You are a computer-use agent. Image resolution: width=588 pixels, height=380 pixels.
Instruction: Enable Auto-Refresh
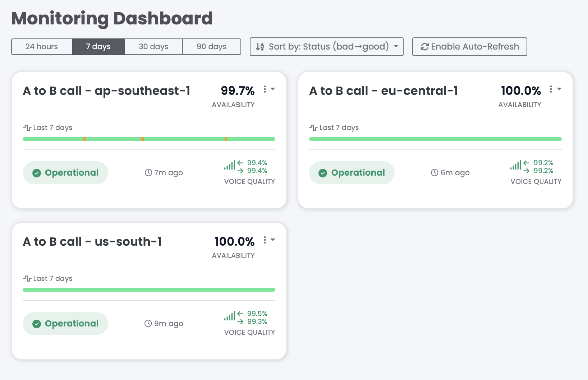pyautogui.click(x=469, y=47)
